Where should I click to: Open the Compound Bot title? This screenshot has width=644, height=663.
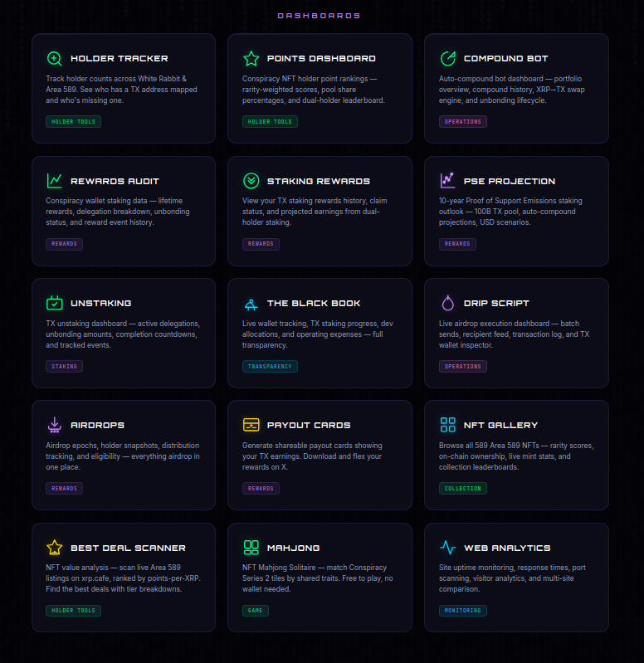(x=505, y=58)
